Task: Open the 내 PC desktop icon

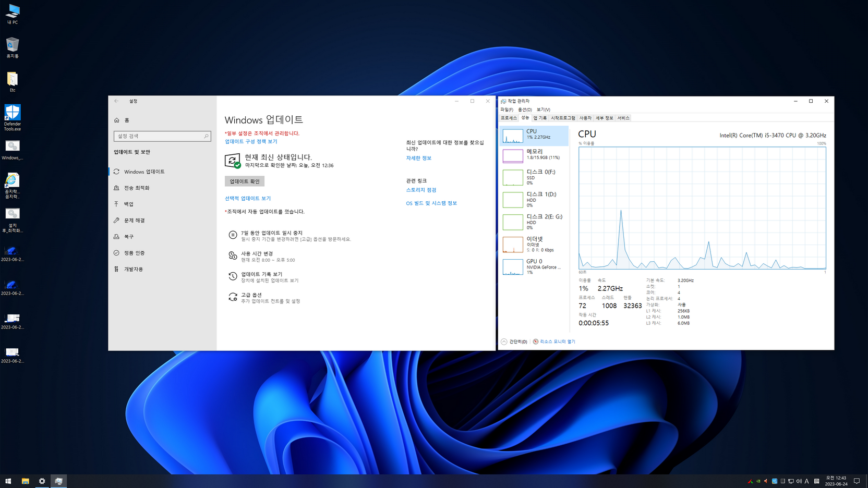Action: coord(12,14)
